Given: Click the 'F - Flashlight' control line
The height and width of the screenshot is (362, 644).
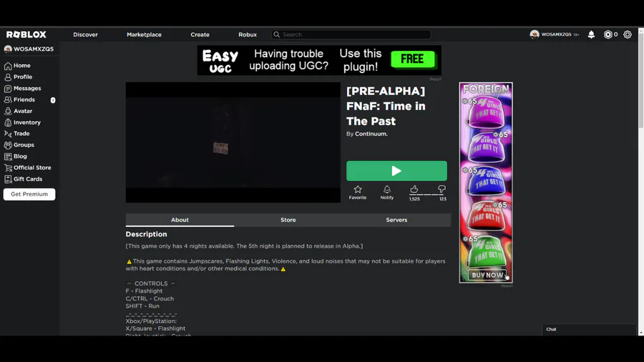Looking at the screenshot, I should [144, 291].
